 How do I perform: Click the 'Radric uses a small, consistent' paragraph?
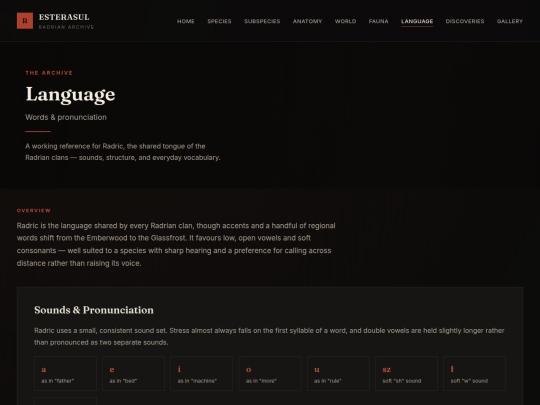coord(269,336)
